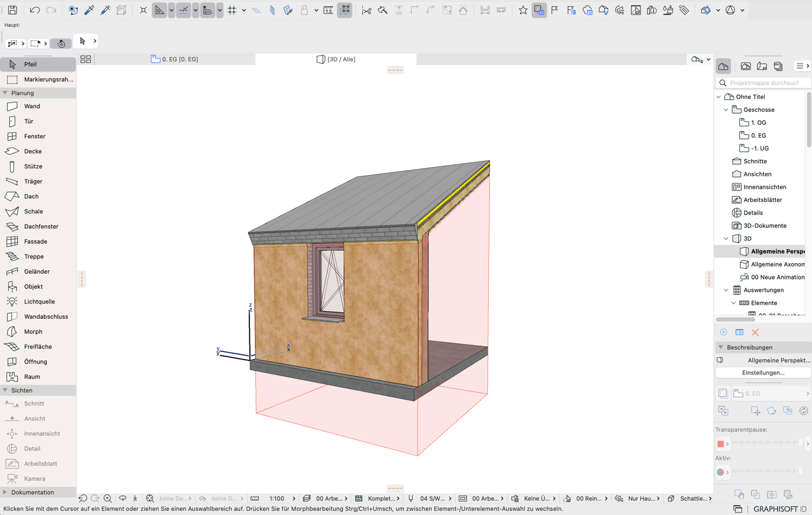Open the 1:100 scale selector

(x=277, y=499)
